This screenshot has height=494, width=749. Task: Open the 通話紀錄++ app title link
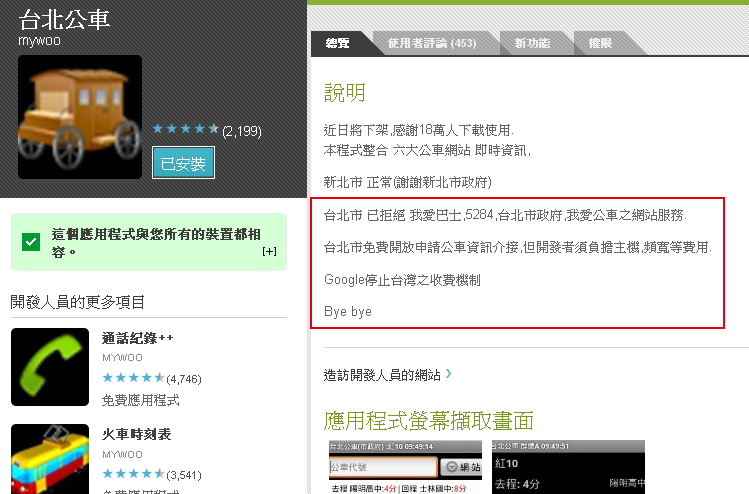138,338
